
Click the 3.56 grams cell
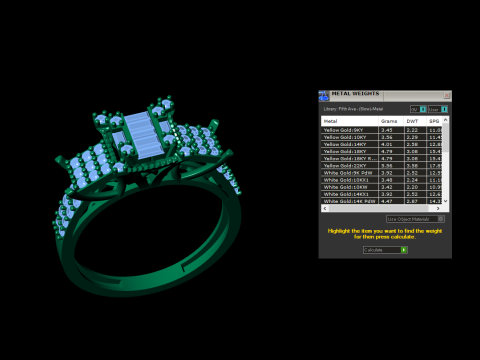pyautogui.click(x=391, y=137)
